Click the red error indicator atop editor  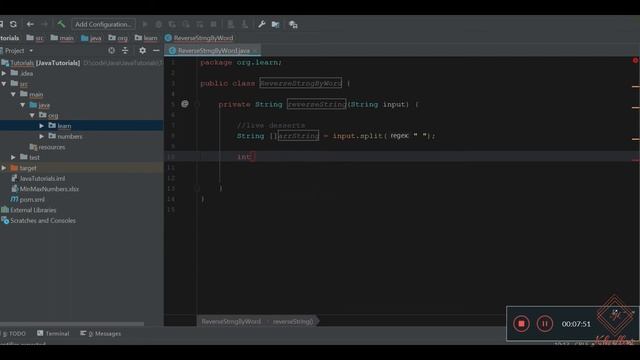[x=635, y=60]
